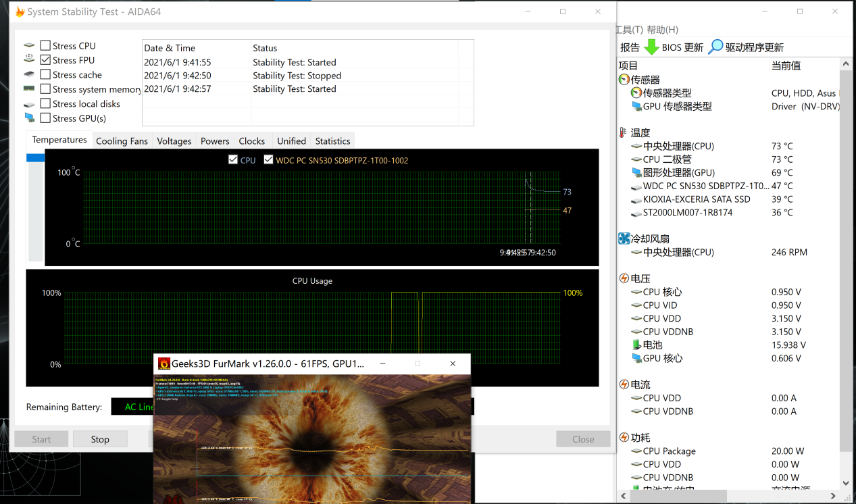Click the CPU VID row in the sensor list
This screenshot has height=504, width=856.
728,305
